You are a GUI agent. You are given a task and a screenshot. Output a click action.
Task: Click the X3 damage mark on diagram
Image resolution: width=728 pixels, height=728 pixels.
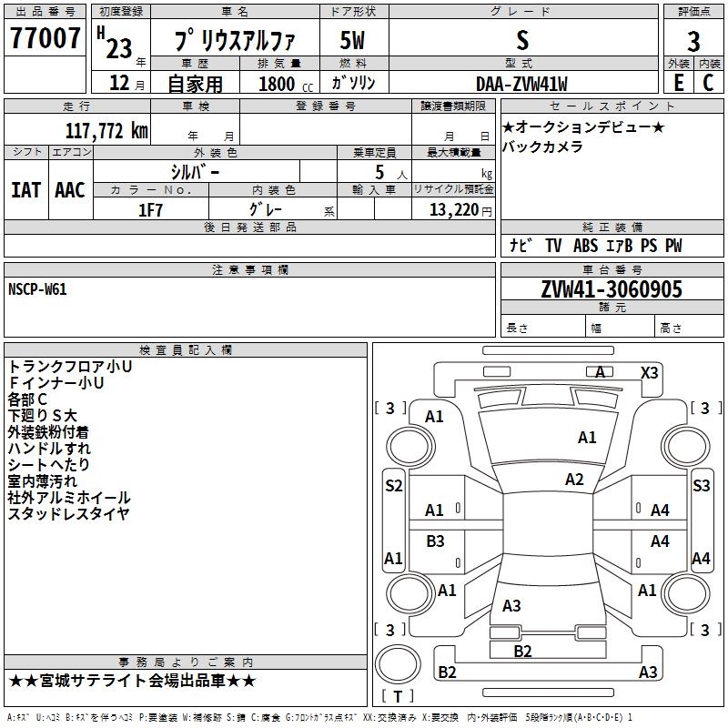point(649,373)
